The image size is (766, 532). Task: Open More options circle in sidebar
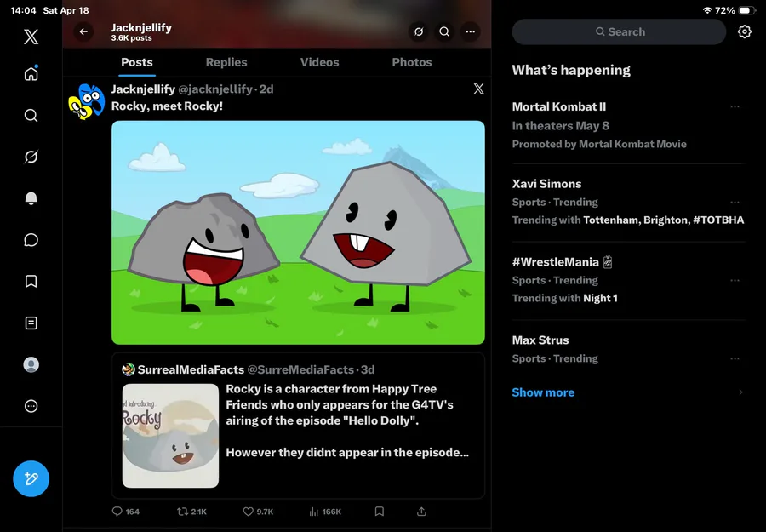pyautogui.click(x=31, y=406)
